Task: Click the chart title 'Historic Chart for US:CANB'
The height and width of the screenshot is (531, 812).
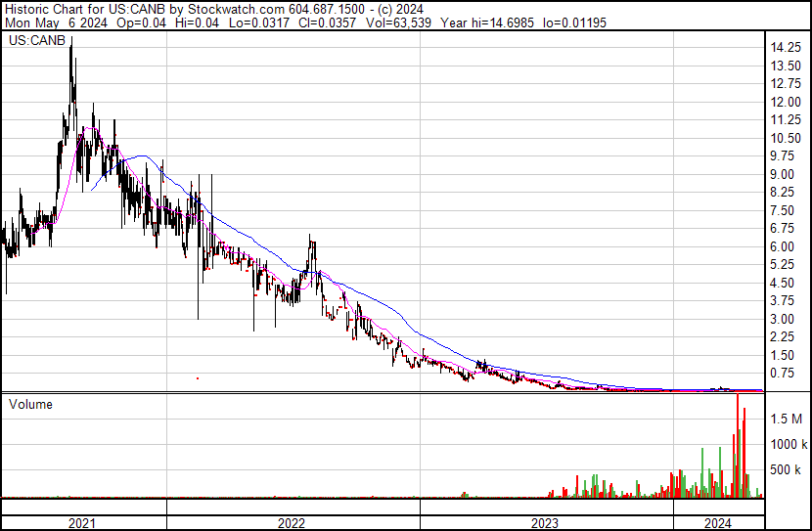Action: (85, 10)
